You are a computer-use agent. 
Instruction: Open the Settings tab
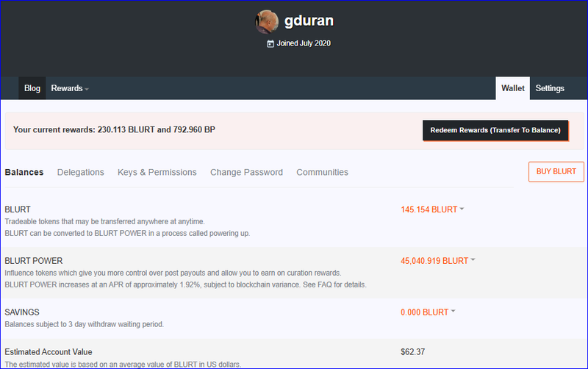click(550, 88)
